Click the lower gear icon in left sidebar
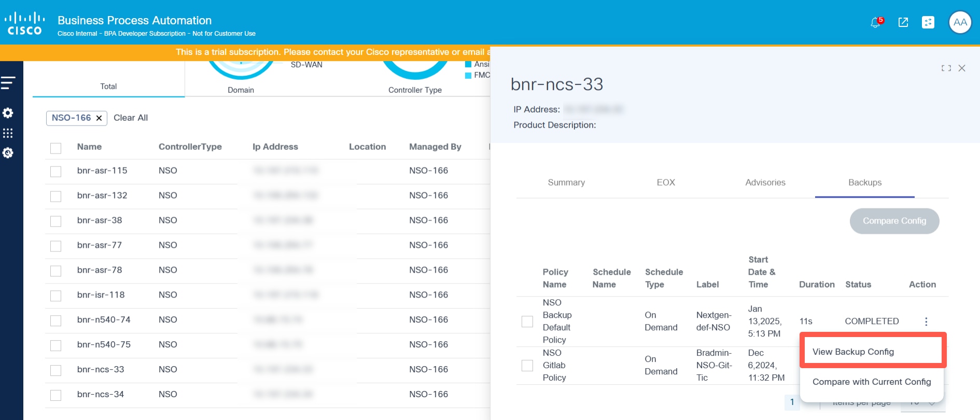This screenshot has width=980, height=420. click(x=8, y=153)
